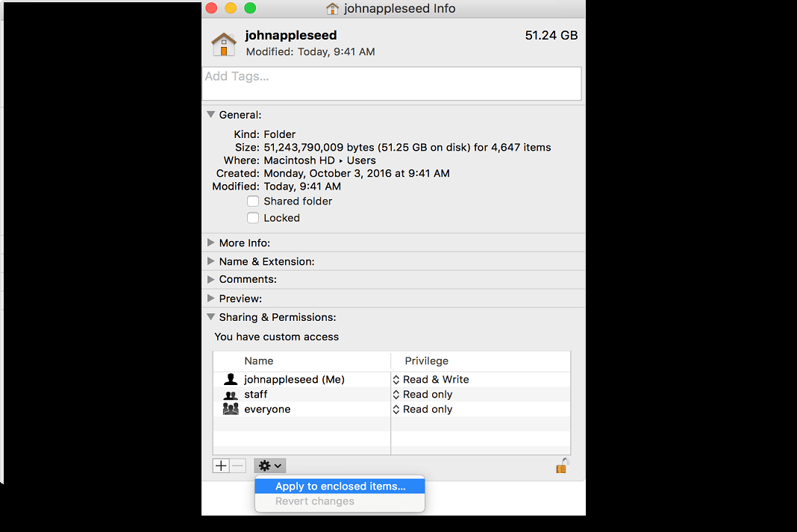Click the Add Tags input field
The image size is (797, 532).
[x=391, y=83]
